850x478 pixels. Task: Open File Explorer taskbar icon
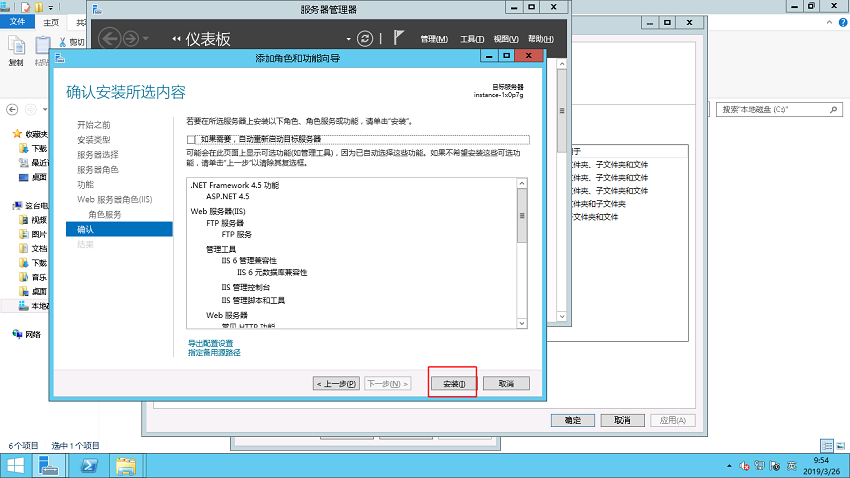point(126,466)
